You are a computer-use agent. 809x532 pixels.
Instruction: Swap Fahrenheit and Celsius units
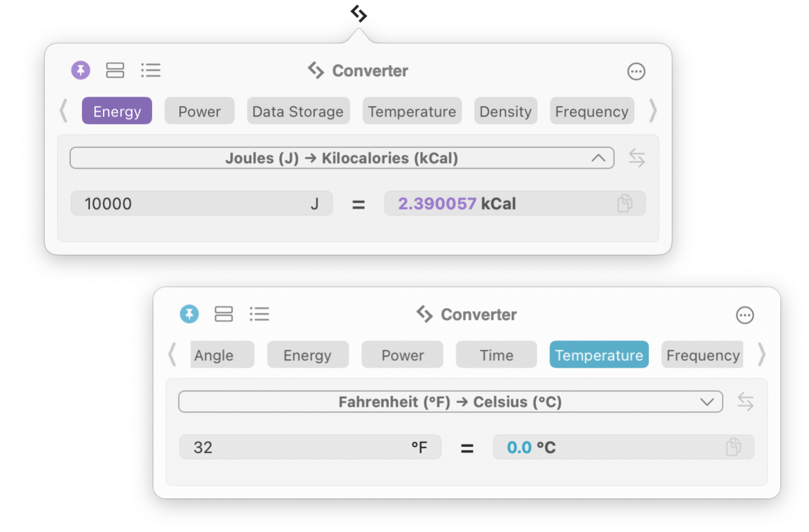tap(746, 402)
